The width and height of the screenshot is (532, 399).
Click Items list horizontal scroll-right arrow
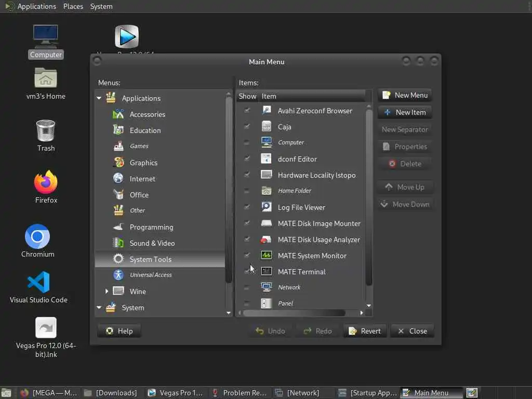[x=362, y=313]
